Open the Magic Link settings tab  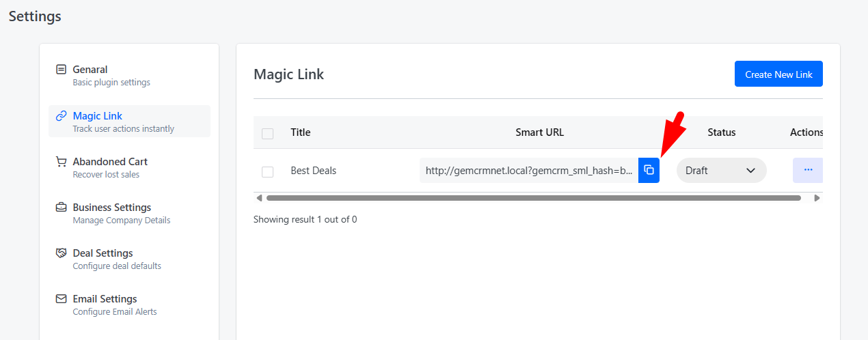(129, 122)
